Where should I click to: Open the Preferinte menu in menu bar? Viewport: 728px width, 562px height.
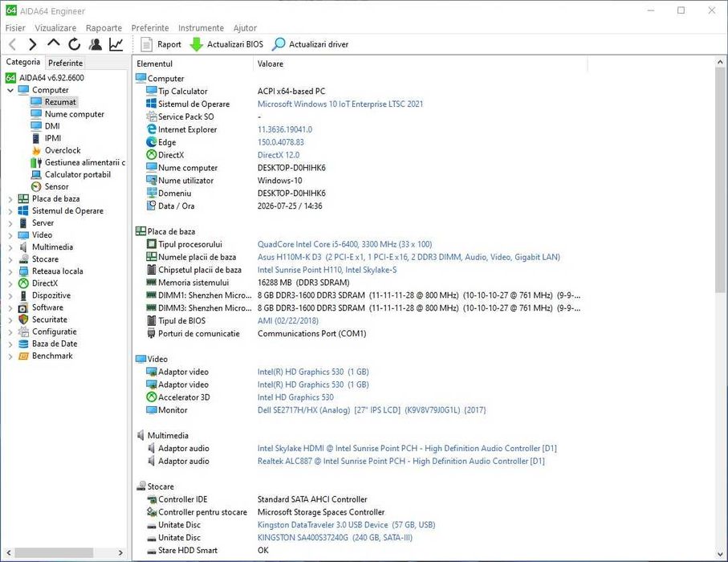[x=150, y=28]
